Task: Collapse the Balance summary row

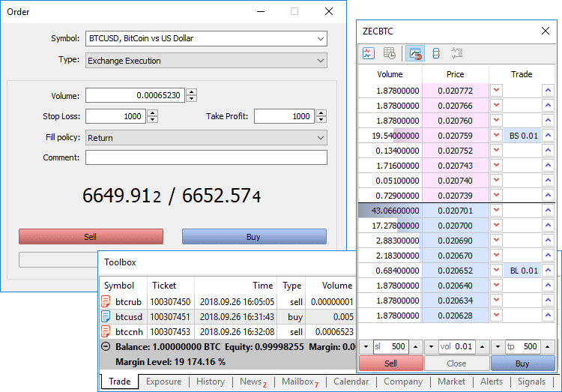Action: coord(106,346)
